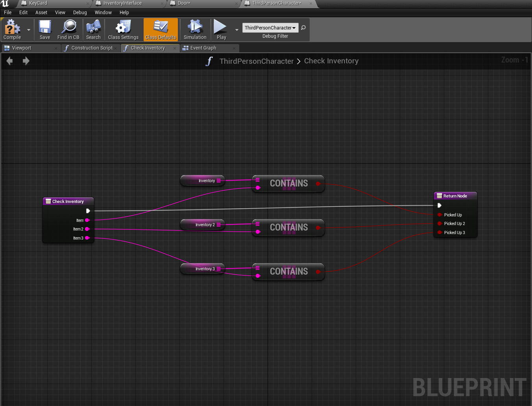Viewport: 532px width, 406px height.
Task: Click top CONTAINS boolean output pin
Action: pyautogui.click(x=318, y=184)
